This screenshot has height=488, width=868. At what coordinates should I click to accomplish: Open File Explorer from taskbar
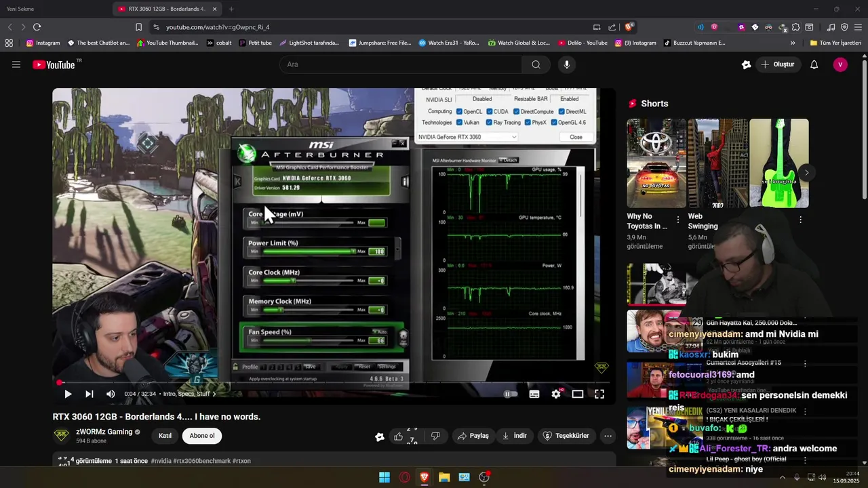coord(444,477)
